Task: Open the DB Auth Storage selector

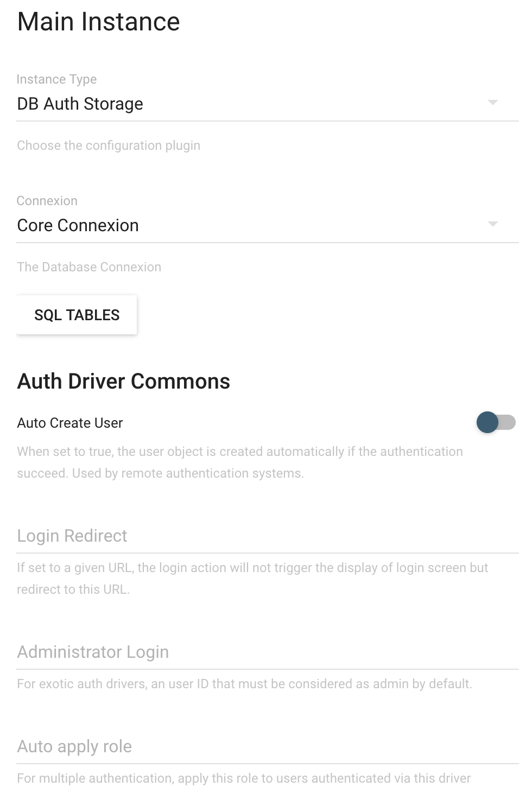Action: (268, 104)
